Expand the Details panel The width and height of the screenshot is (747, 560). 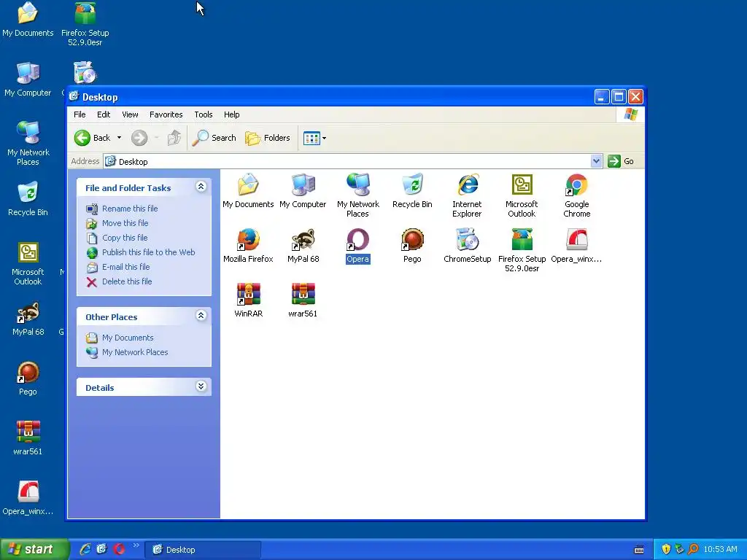[x=201, y=386]
